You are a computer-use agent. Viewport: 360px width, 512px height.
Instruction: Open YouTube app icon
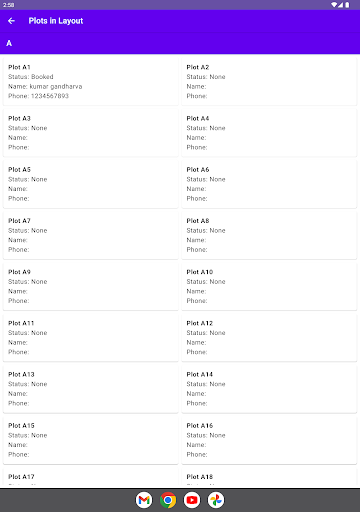click(192, 500)
